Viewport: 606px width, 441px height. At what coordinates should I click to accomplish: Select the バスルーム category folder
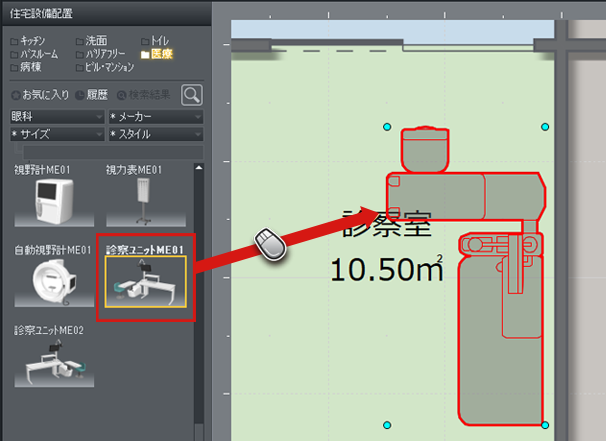click(x=38, y=54)
